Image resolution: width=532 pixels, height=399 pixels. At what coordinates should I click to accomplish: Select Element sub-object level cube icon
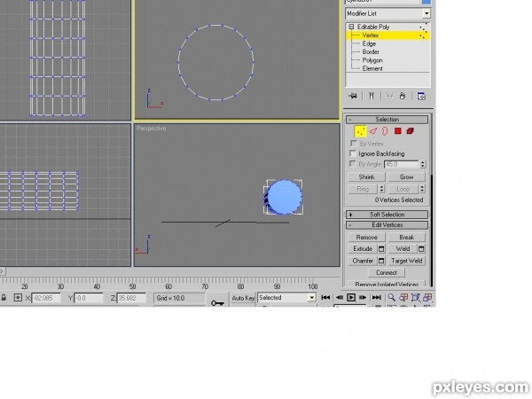click(x=410, y=131)
